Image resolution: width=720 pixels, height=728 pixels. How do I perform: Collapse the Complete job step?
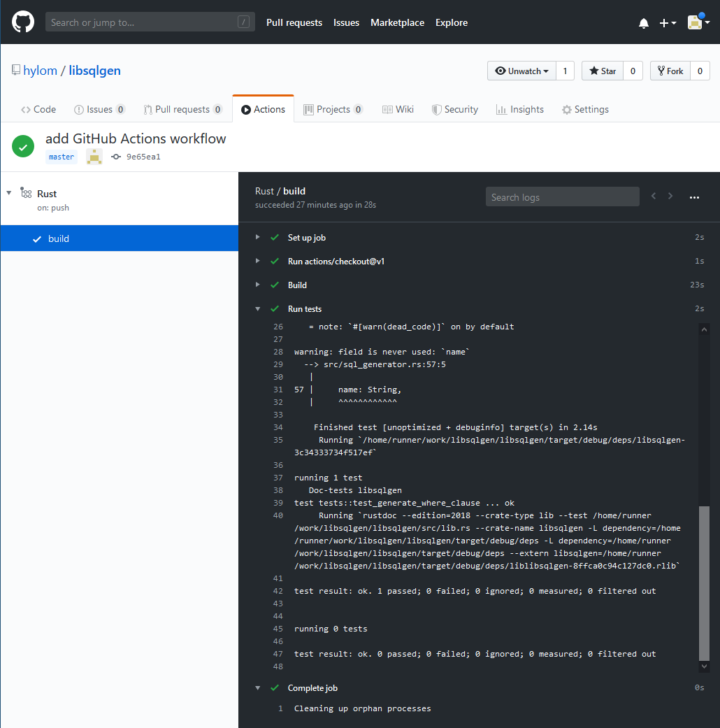(x=258, y=688)
